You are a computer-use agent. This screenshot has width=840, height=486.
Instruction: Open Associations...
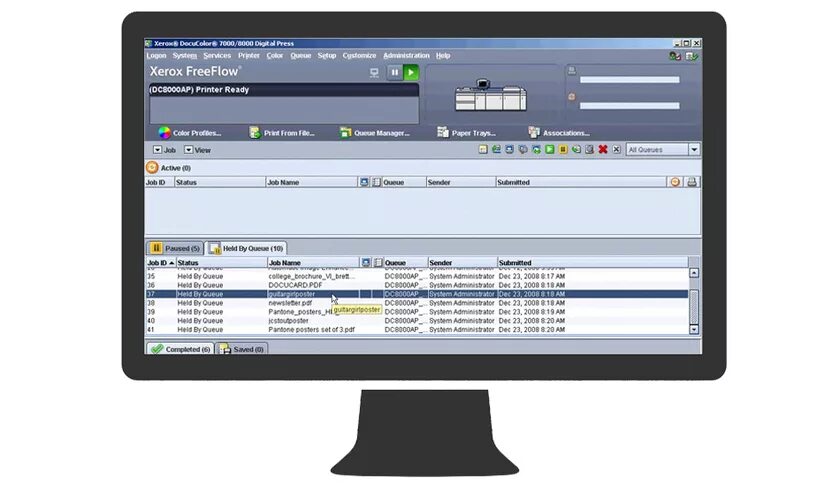pos(559,133)
